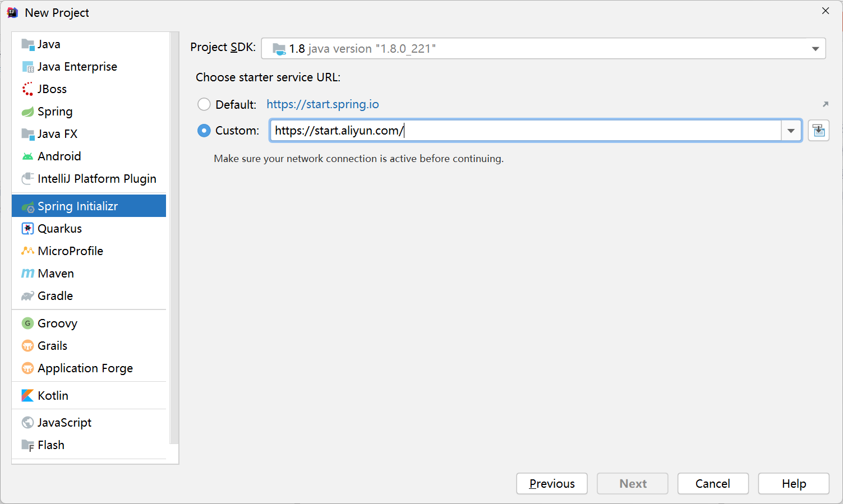The image size is (843, 504).
Task: Click the Application Forge icon
Action: 27,368
